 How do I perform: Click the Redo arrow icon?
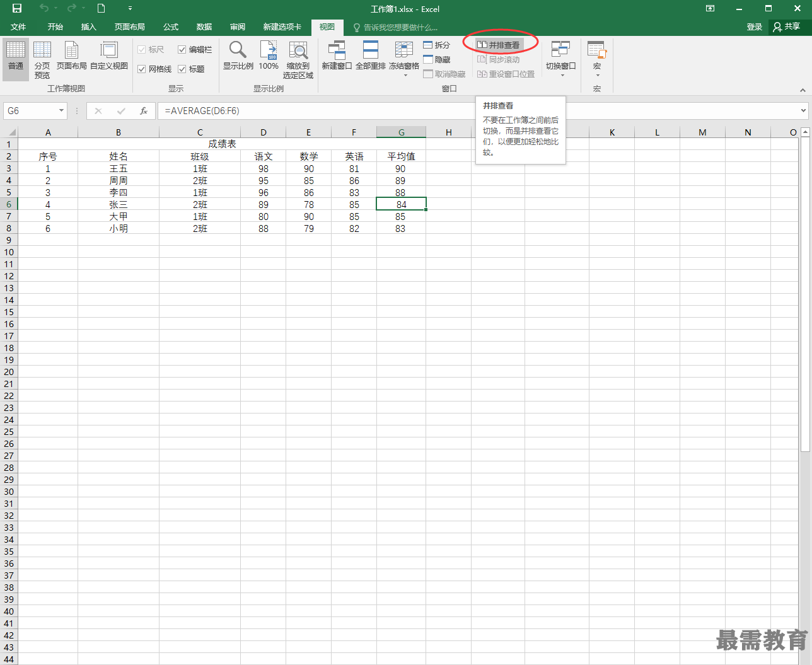click(71, 8)
